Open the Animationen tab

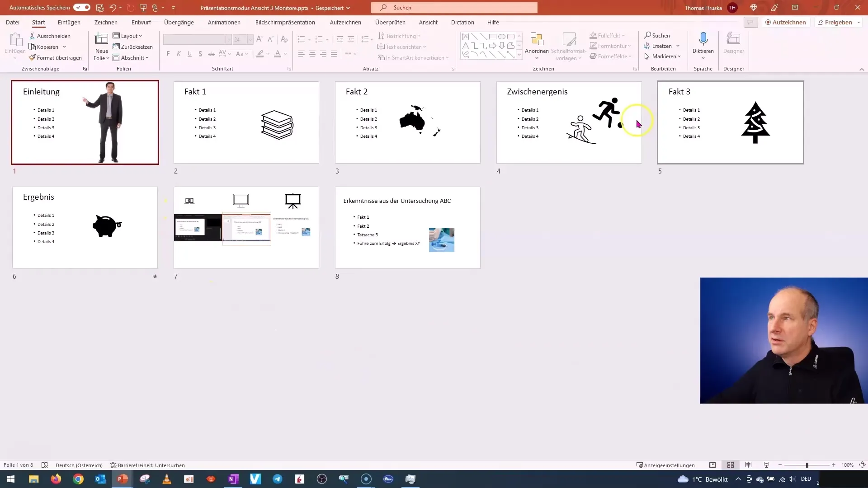224,22
